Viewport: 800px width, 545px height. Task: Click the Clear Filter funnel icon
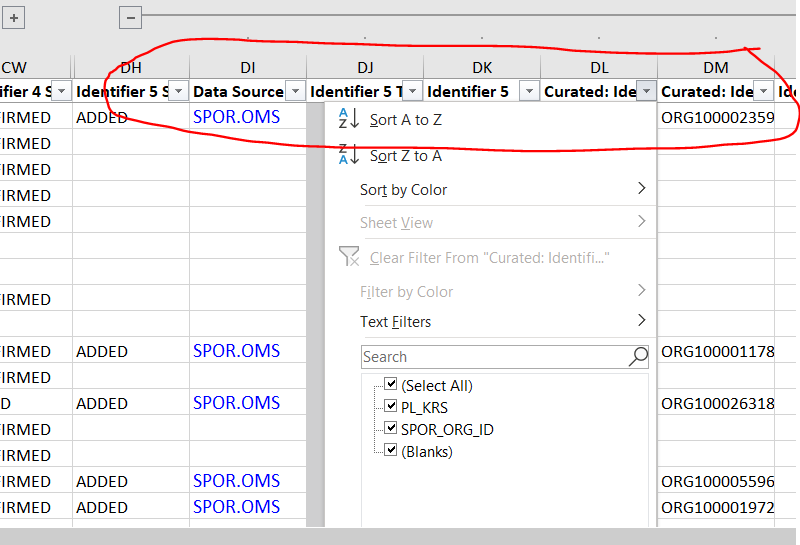click(x=349, y=257)
